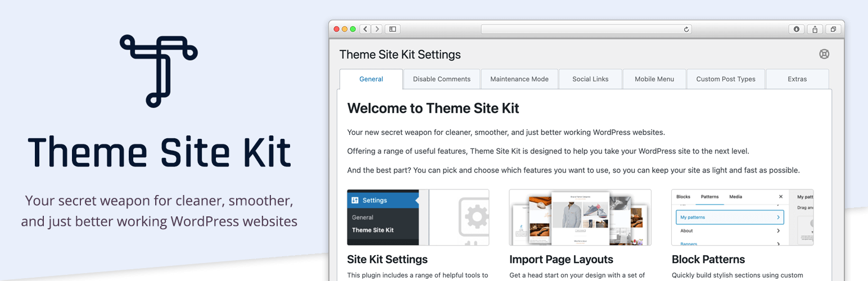Click the browser share icon
This screenshot has width=868, height=281.
pyautogui.click(x=815, y=29)
